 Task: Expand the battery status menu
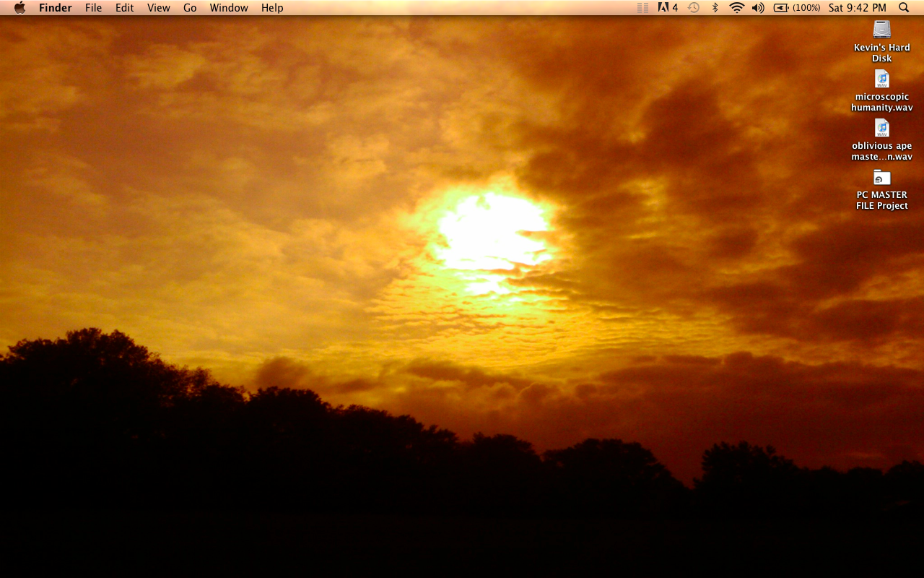[796, 8]
